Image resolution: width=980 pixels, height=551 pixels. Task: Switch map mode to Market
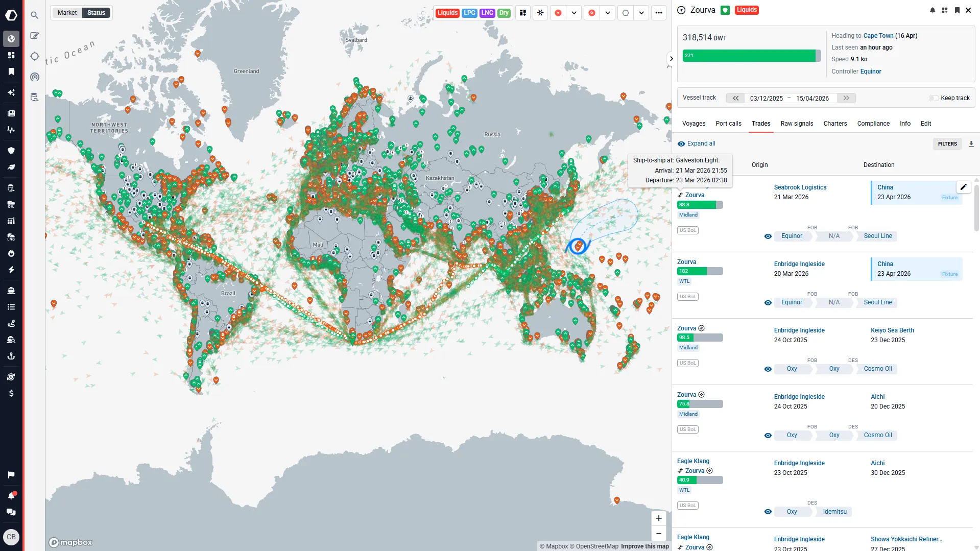coord(67,13)
